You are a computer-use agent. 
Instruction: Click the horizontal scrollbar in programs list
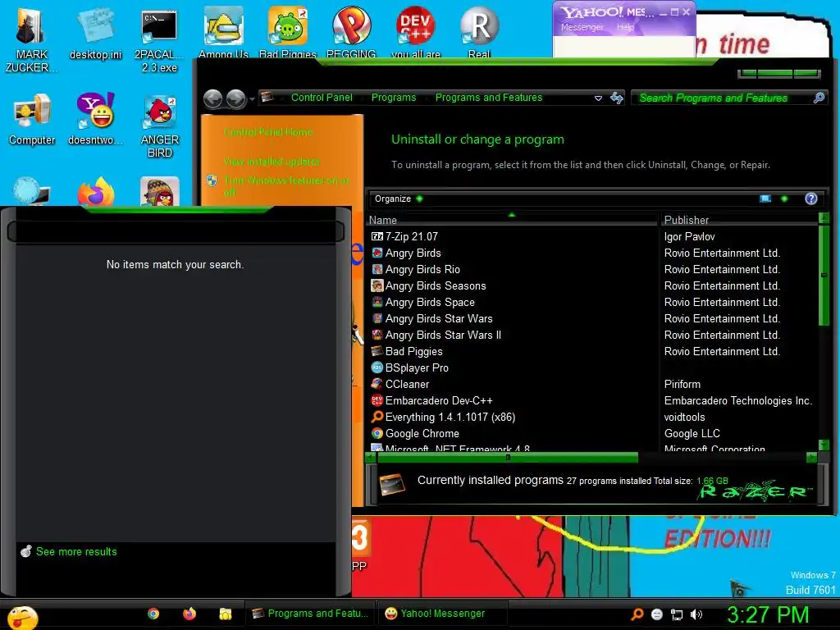click(x=508, y=458)
